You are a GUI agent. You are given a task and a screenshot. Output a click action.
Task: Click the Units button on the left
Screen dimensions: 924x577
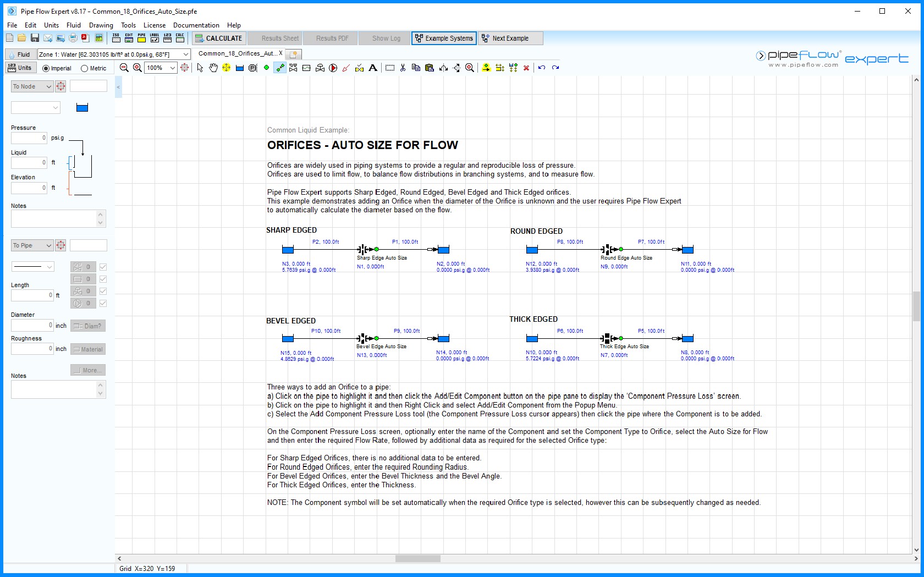click(20, 68)
